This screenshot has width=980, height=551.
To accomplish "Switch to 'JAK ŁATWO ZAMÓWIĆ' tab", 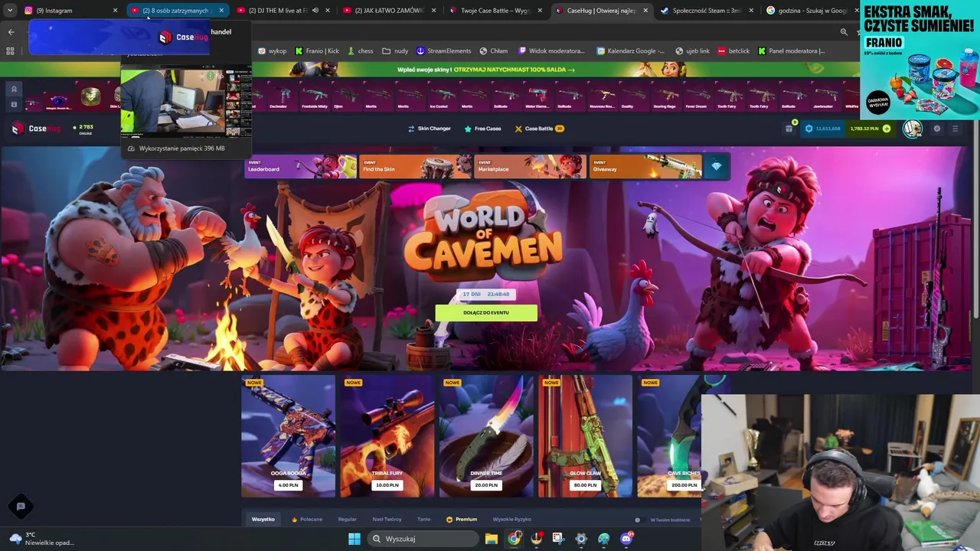I will click(x=387, y=11).
